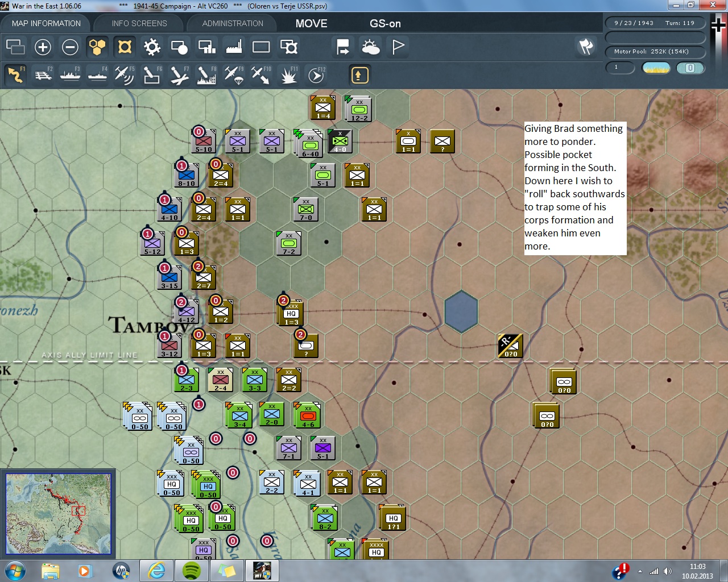Screen dimensions: 728x582
Task: Select the 8-10 blue unit counter
Action: click(186, 174)
